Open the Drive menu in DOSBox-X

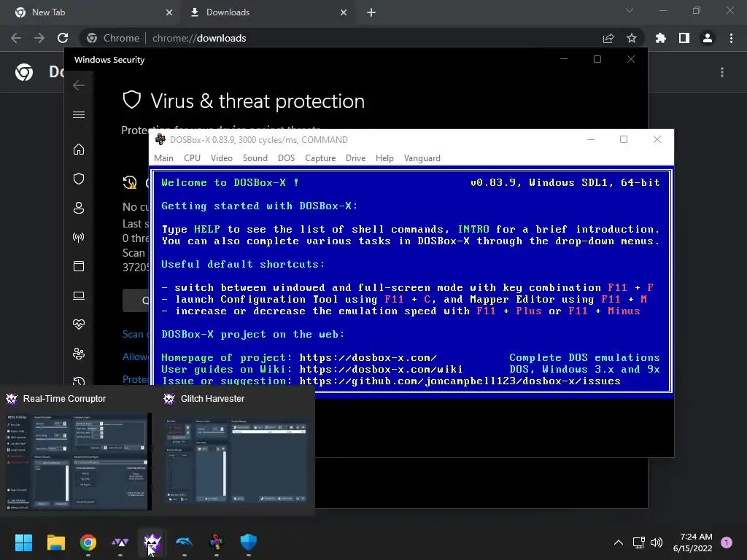[x=355, y=158]
